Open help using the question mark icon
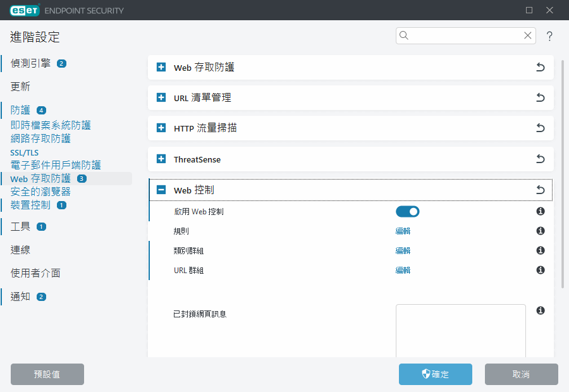The height and width of the screenshot is (392, 569). 549,36
